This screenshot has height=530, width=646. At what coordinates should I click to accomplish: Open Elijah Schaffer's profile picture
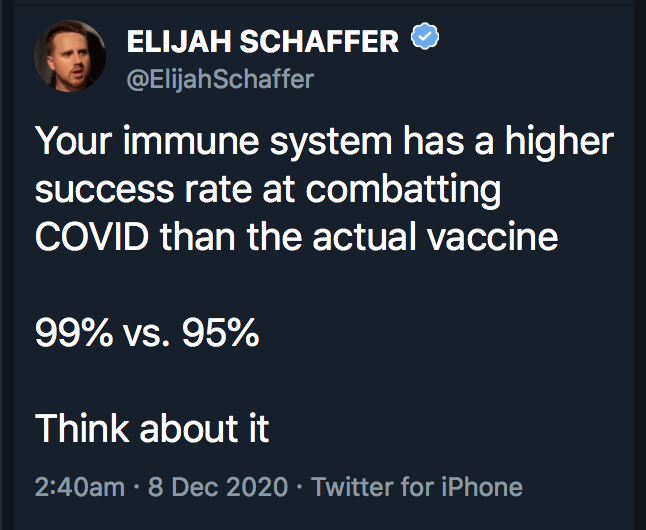coord(71,56)
